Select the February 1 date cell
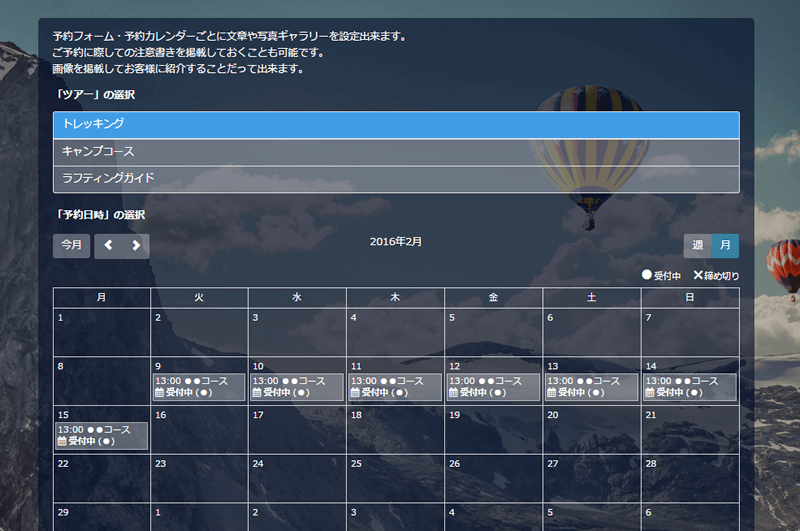Viewport: 800px width, 531px height. [102, 332]
